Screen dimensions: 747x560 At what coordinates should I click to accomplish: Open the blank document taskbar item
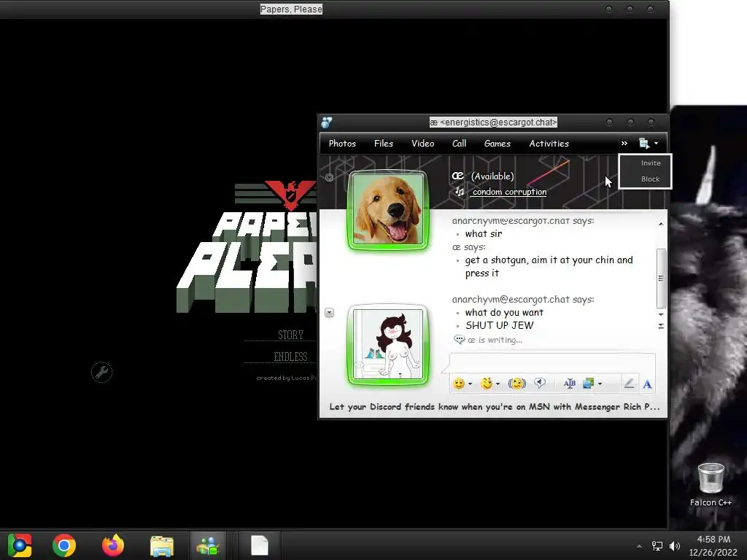tap(260, 545)
